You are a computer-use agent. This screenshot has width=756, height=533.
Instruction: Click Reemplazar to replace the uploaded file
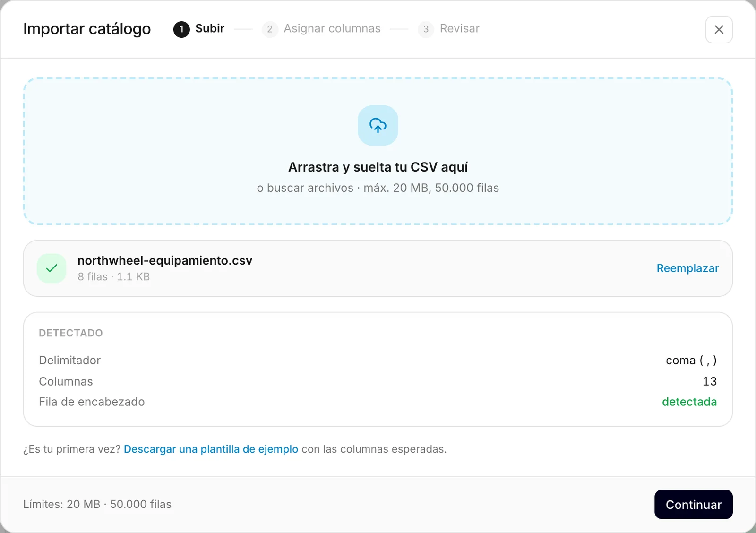687,268
